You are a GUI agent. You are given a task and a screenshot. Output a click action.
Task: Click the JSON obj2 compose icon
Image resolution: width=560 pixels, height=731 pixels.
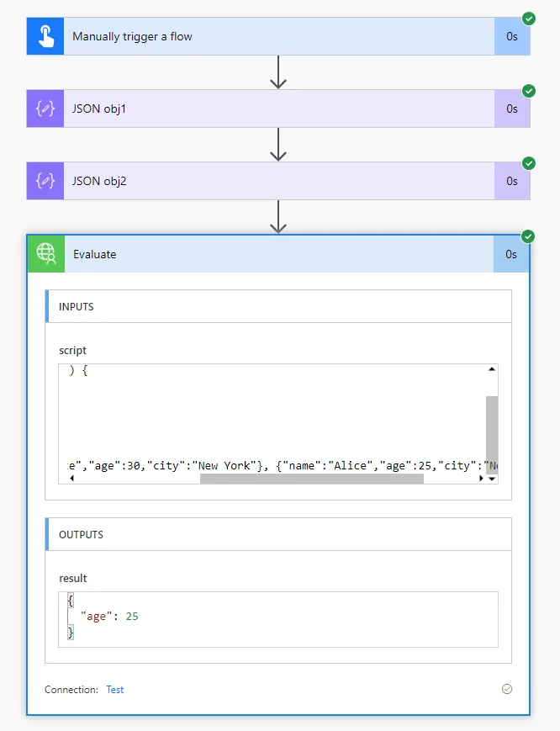click(45, 181)
